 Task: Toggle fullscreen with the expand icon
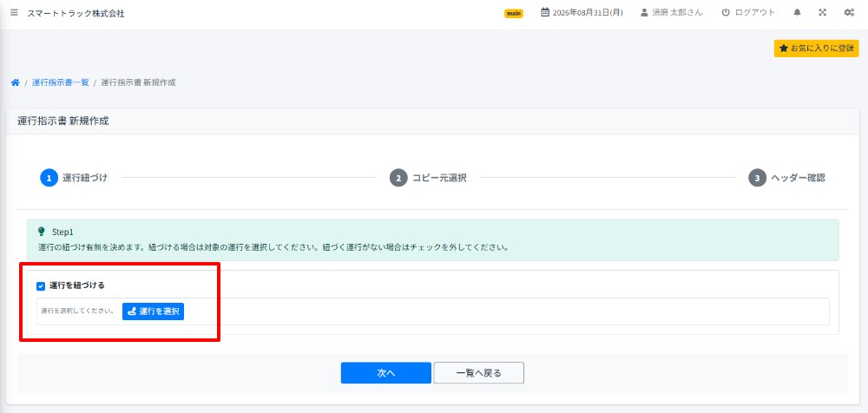pos(823,13)
